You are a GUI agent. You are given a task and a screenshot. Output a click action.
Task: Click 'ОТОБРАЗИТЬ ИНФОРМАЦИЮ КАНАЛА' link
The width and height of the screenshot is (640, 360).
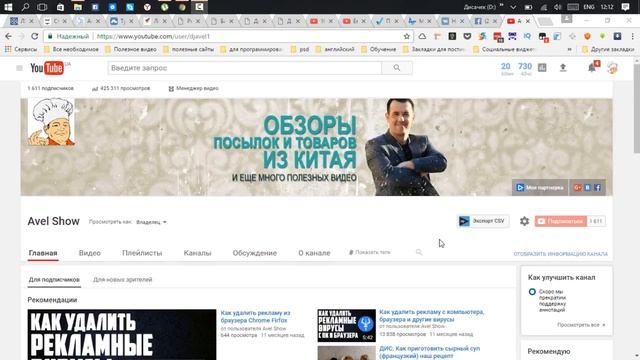pyautogui.click(x=560, y=254)
